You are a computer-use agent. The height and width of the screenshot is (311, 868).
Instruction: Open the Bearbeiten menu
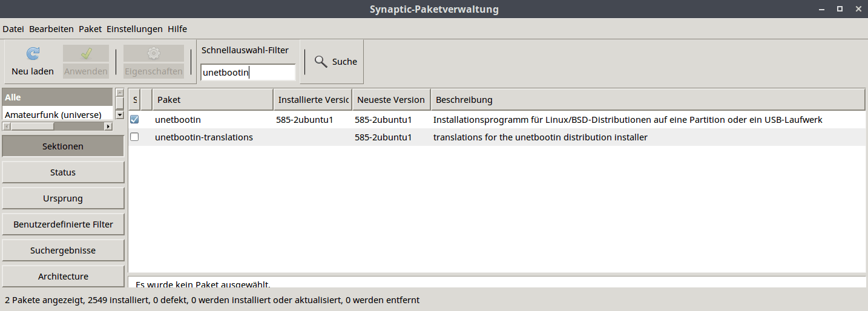51,29
